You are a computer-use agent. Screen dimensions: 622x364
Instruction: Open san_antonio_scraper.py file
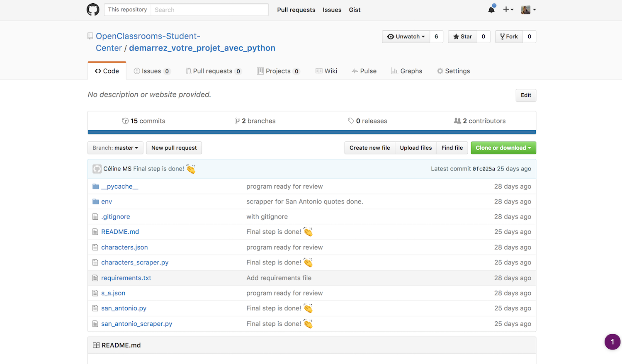pos(137,324)
